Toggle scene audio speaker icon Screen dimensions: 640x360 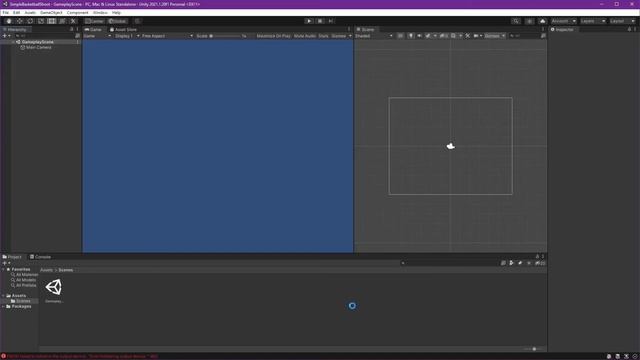(419, 36)
